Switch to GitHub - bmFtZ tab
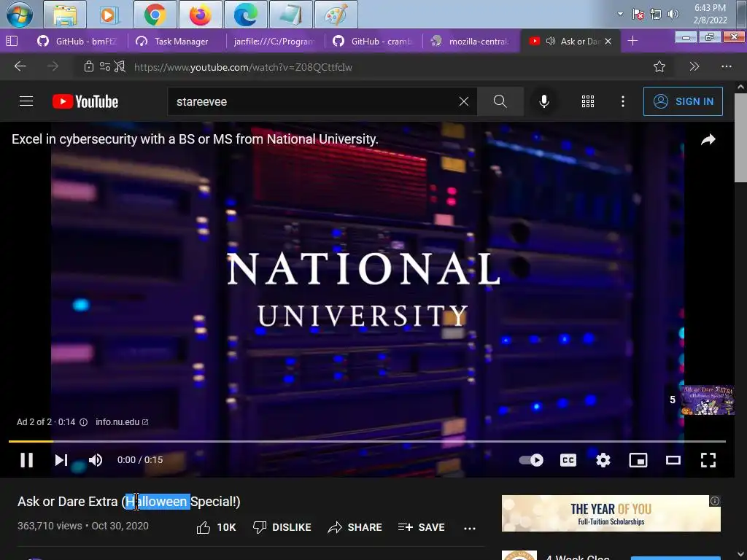The width and height of the screenshot is (747, 560). pyautogui.click(x=77, y=42)
